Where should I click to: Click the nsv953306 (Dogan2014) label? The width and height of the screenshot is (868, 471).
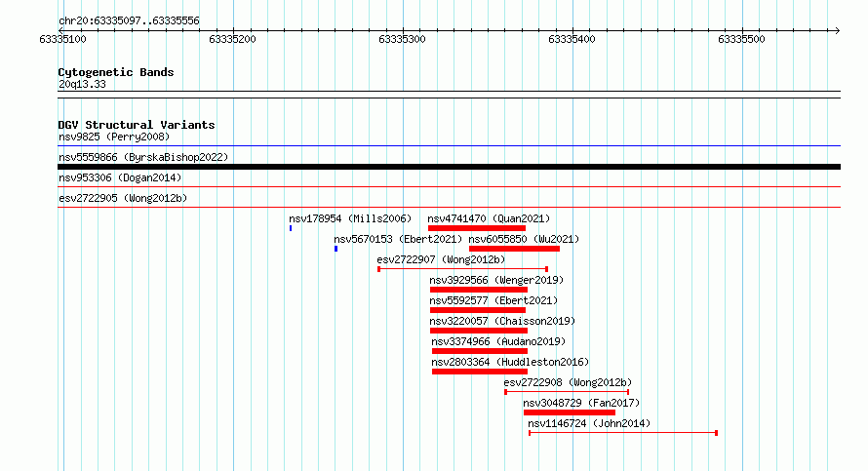point(120,177)
